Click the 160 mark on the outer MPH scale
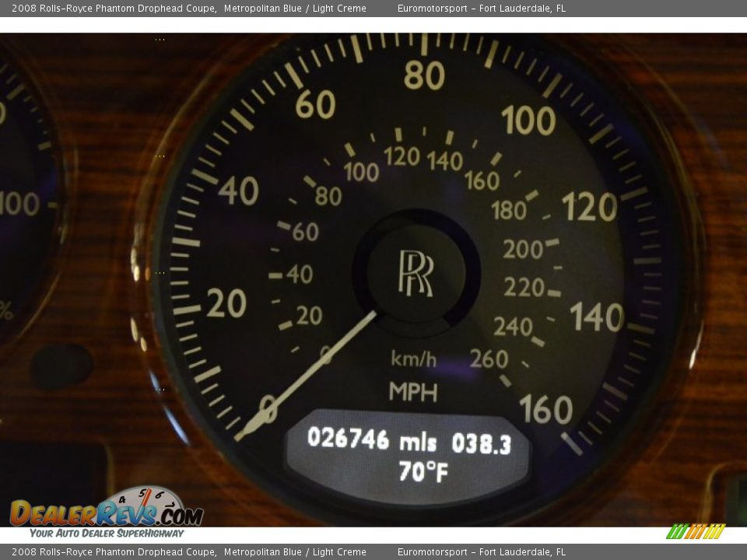The height and width of the screenshot is (560, 747). tap(545, 409)
